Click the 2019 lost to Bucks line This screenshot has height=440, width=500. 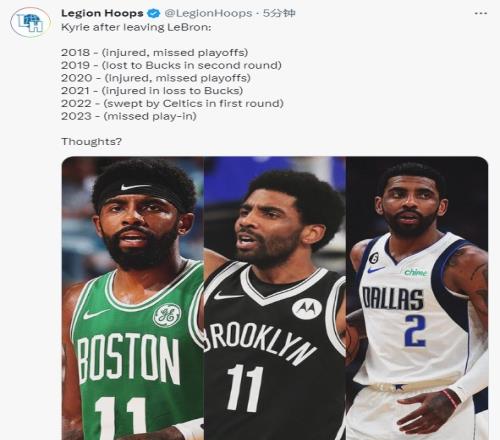171,65
